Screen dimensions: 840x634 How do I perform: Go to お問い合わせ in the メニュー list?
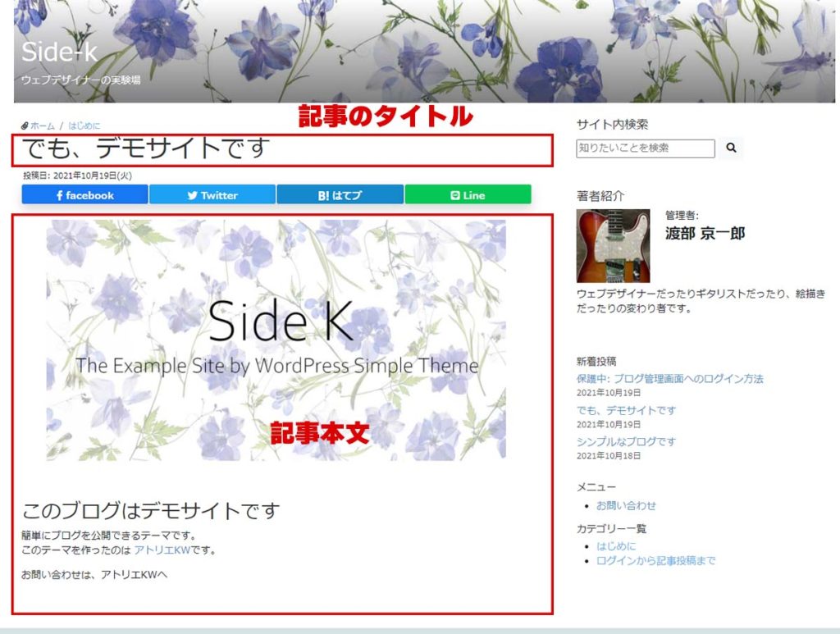(626, 505)
